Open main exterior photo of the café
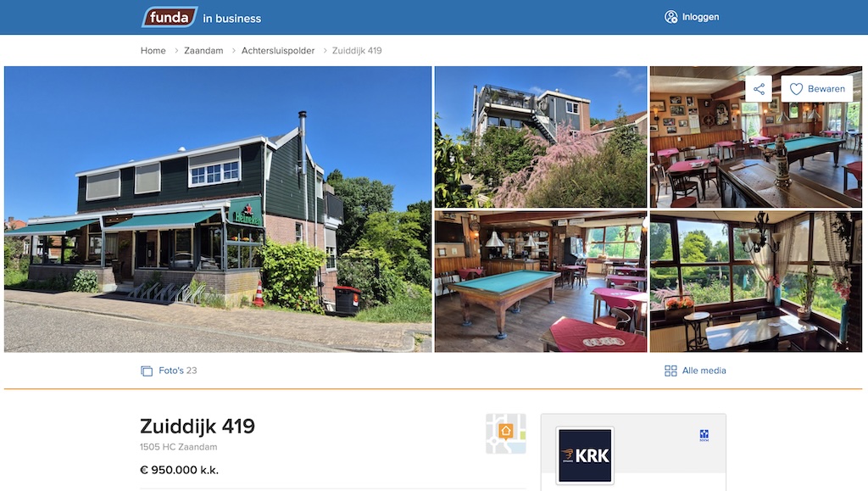868x491 pixels. [x=218, y=209]
